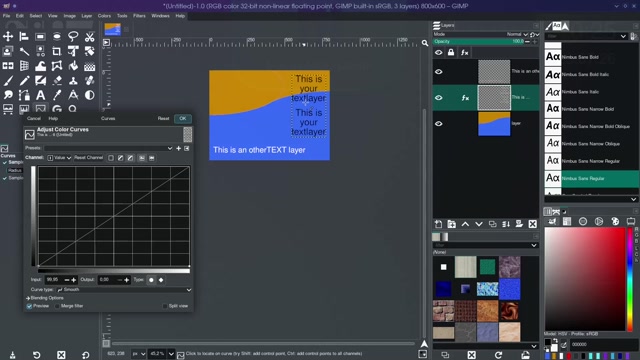Select the Ellipse Select tool
640x360 pixels.
57,37
